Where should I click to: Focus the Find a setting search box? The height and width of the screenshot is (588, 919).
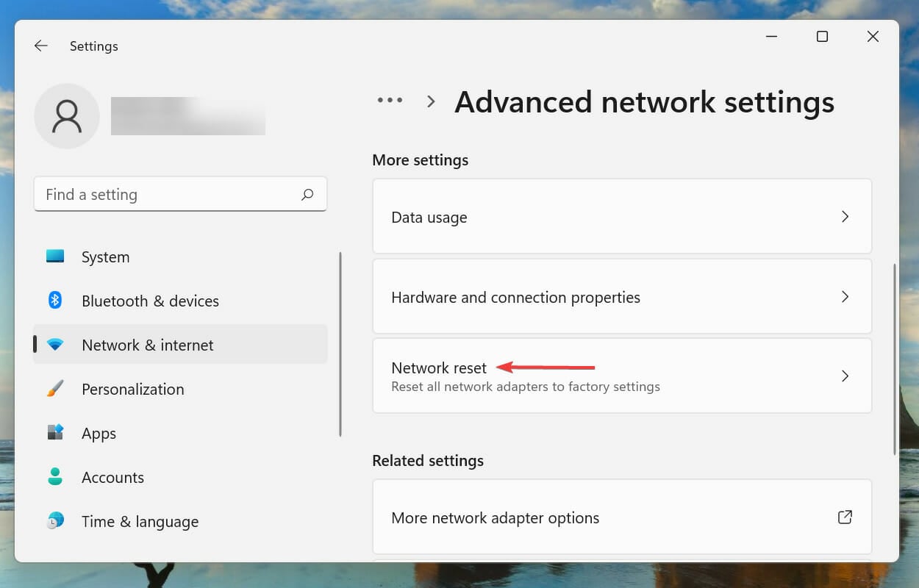pos(180,194)
